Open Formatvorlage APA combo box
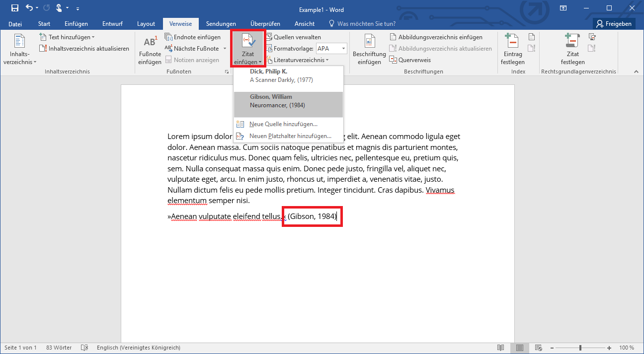644x354 pixels. tap(331, 49)
